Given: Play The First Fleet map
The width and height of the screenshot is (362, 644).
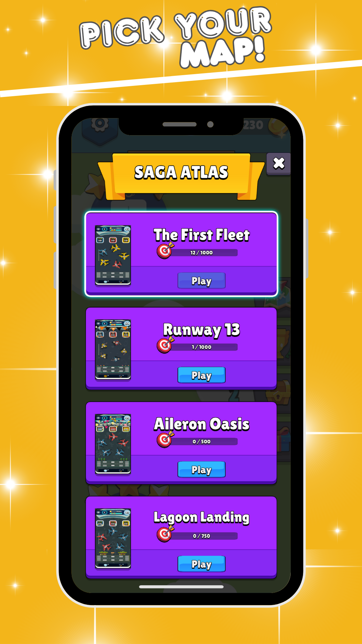Looking at the screenshot, I should click(201, 281).
